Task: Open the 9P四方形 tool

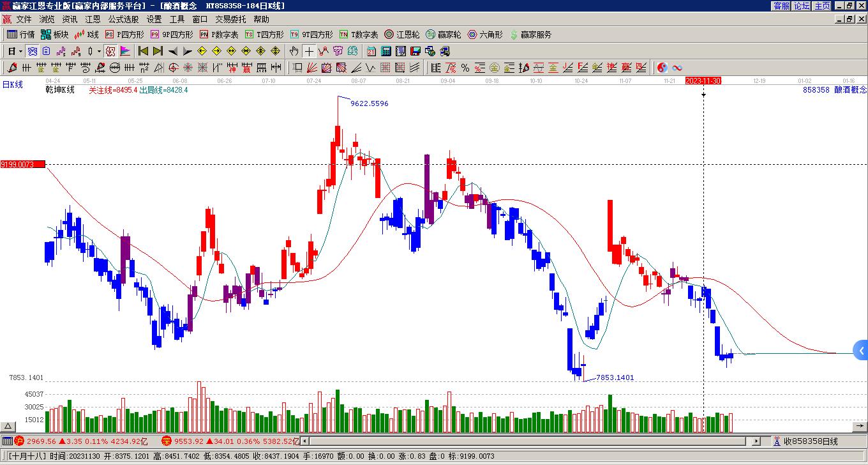Action: click(172, 34)
